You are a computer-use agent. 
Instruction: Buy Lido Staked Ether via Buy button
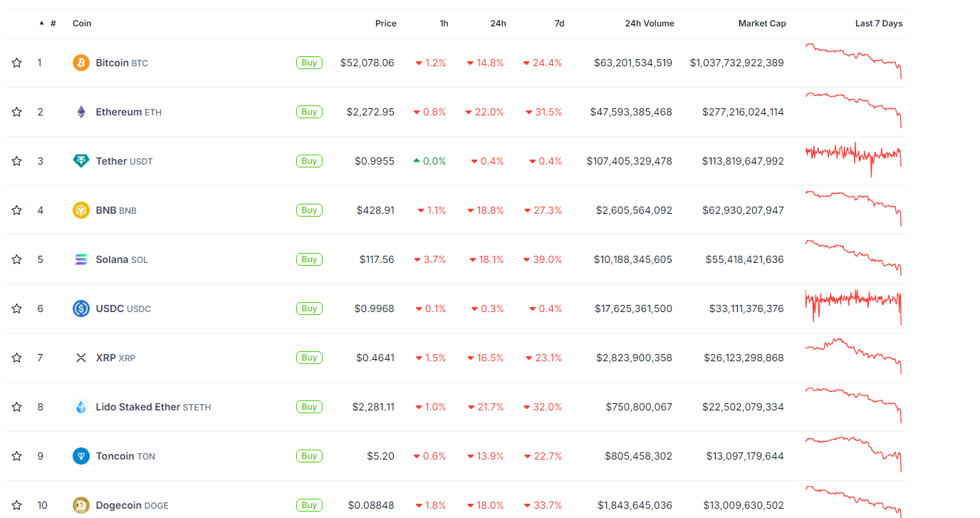(309, 407)
